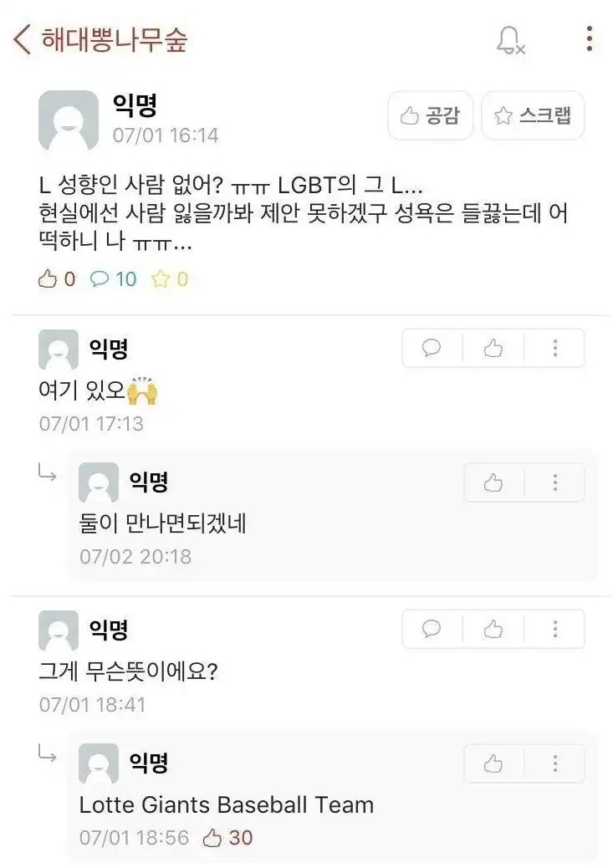Open the top-right three-dot menu
The width and height of the screenshot is (613, 868).
590,39
